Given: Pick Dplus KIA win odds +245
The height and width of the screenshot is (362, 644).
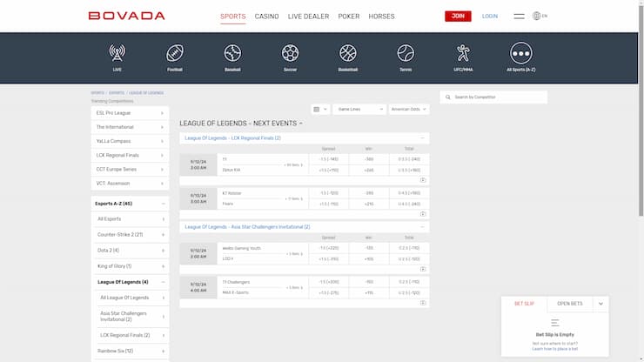Looking at the screenshot, I should [x=369, y=170].
